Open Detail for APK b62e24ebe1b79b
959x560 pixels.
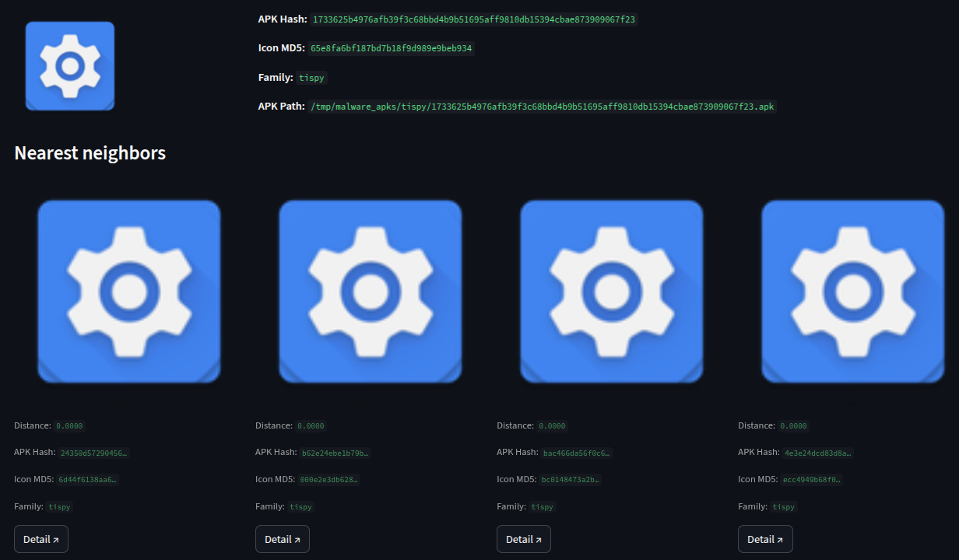(x=283, y=539)
